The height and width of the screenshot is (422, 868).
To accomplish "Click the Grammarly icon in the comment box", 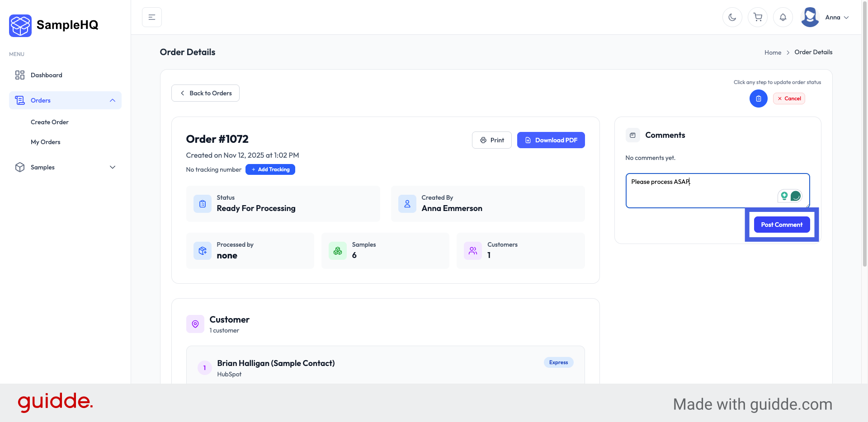I will point(795,196).
